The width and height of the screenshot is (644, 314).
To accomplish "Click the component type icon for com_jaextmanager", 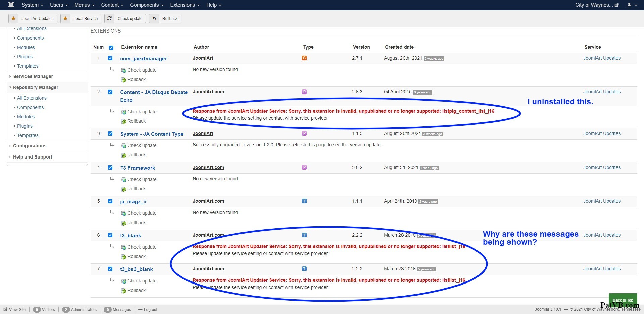I will (304, 58).
